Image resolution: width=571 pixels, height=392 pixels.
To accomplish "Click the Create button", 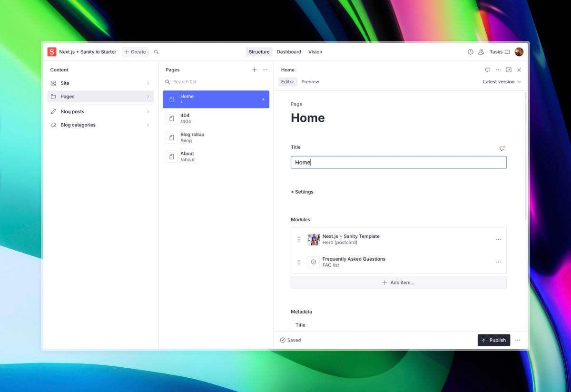I will click(x=135, y=52).
